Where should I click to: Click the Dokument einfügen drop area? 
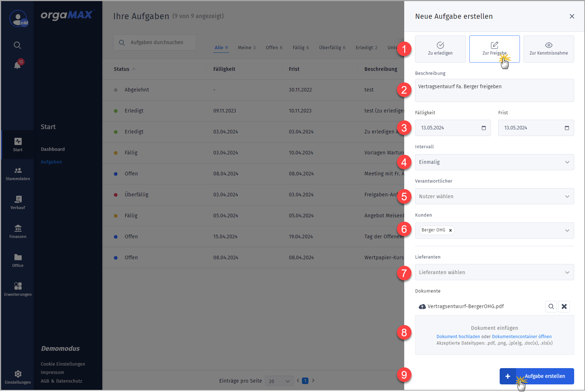point(495,335)
